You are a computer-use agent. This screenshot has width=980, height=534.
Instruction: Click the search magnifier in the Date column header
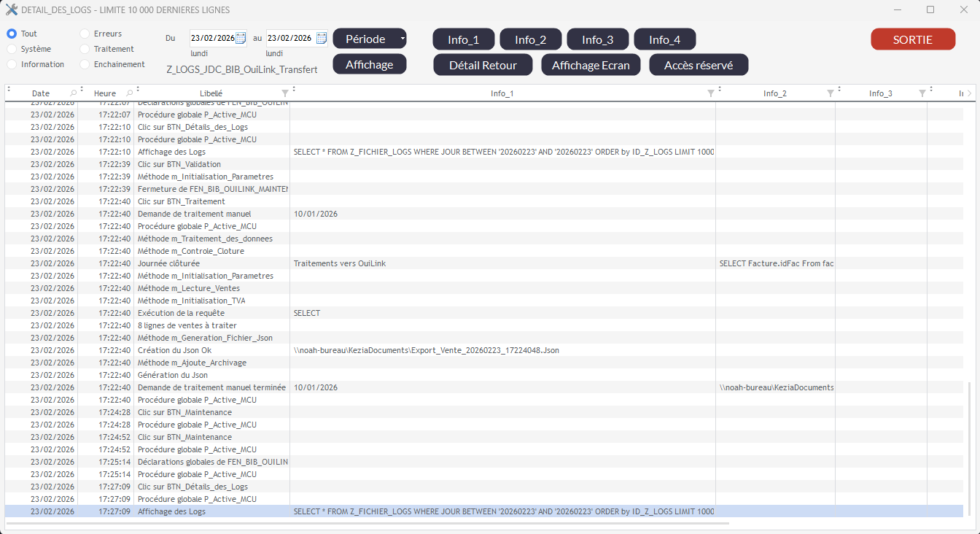73,93
